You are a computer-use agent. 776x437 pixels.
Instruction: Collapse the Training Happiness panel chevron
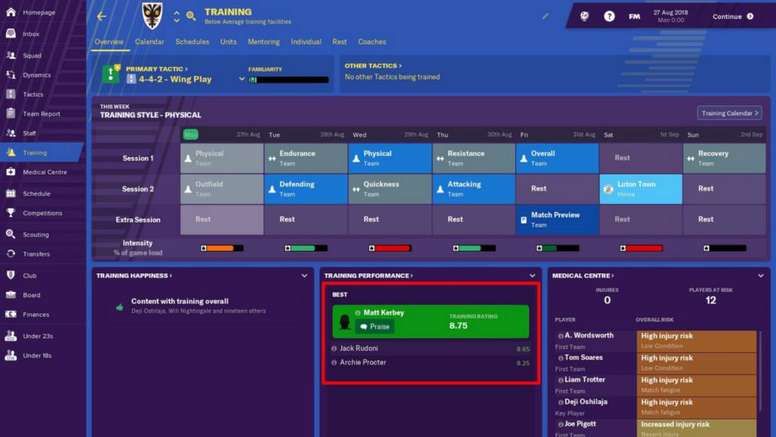coord(304,276)
